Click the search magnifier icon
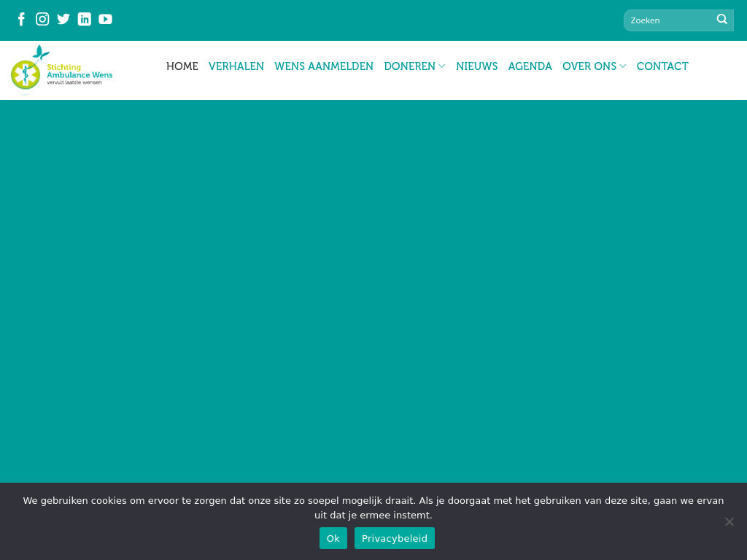This screenshot has height=560, width=747. 722,20
